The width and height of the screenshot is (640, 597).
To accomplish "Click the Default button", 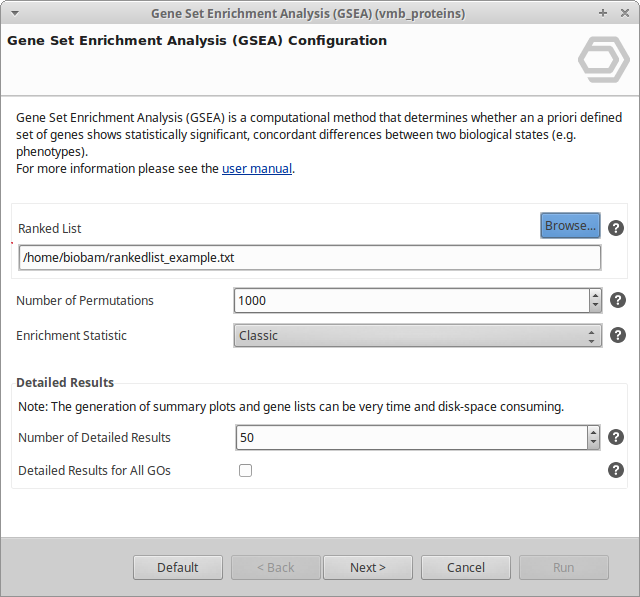I will point(178,567).
